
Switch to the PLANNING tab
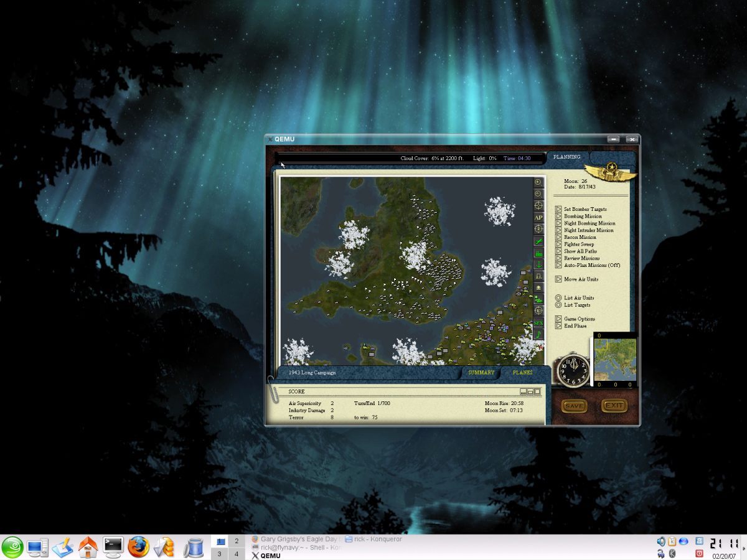pyautogui.click(x=566, y=157)
